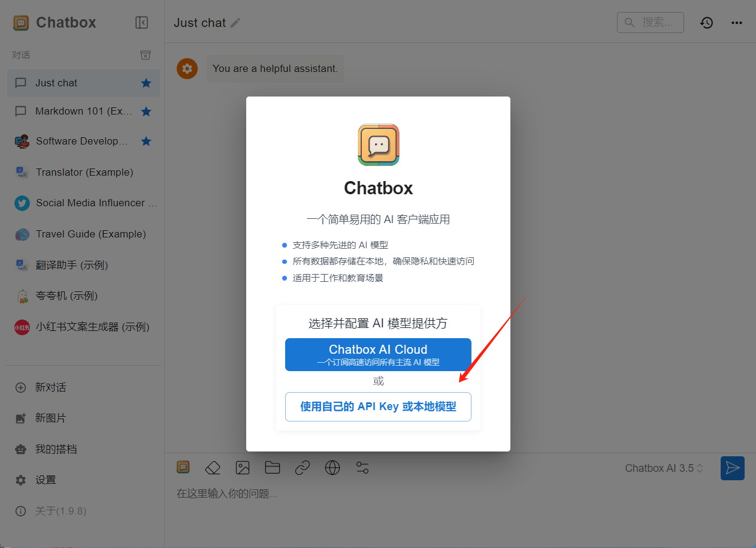Click the message input field 在这里输入你的问题
The height and width of the screenshot is (548, 756).
pyautogui.click(x=443, y=494)
